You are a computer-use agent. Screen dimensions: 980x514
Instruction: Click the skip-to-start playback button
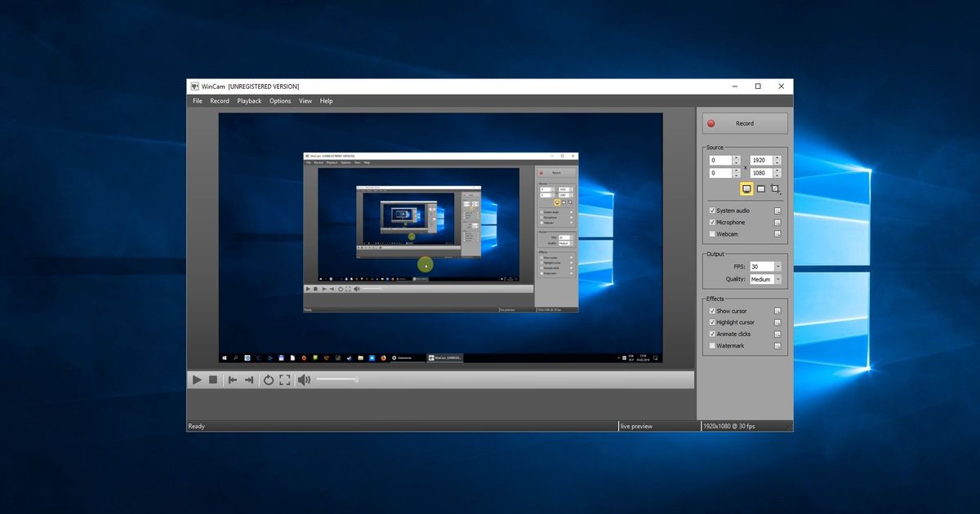[x=232, y=379]
